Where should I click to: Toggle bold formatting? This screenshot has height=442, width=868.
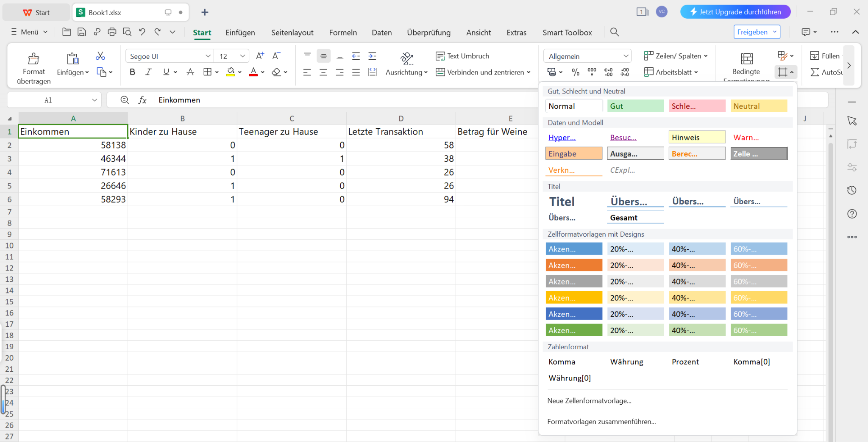point(132,72)
